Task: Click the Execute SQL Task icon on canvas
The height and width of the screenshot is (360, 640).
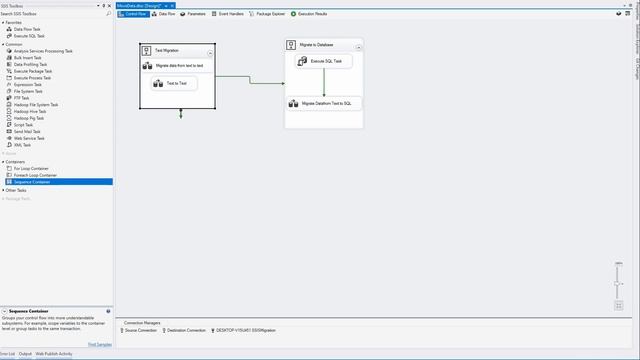Action: (302, 61)
